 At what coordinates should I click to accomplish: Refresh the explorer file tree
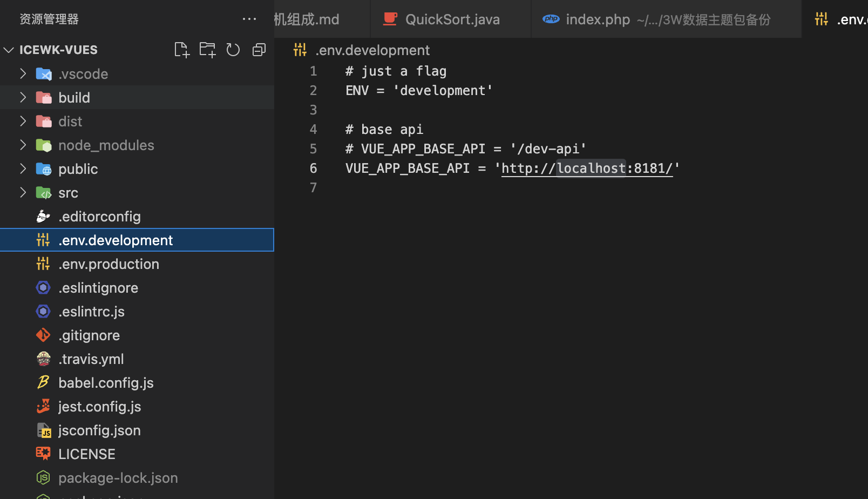tap(233, 50)
